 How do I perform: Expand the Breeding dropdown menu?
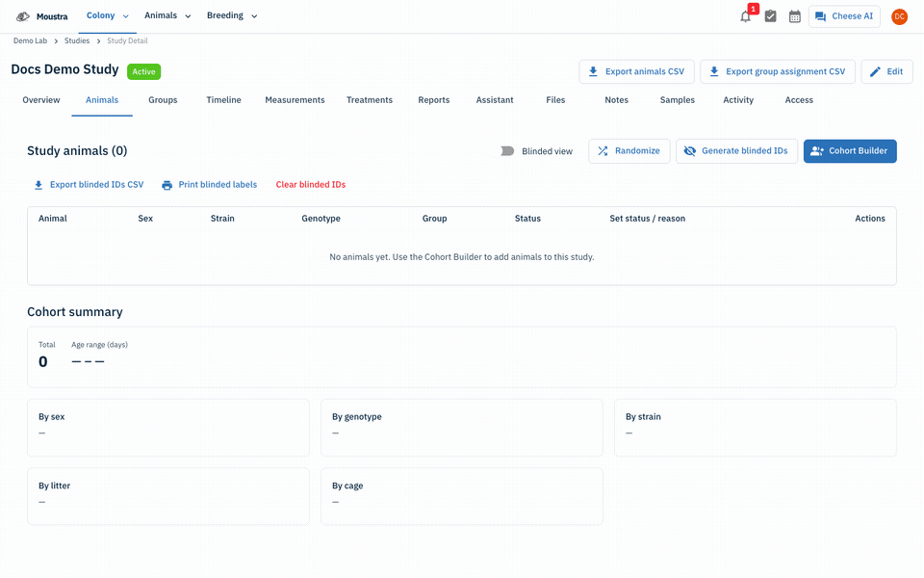pyautogui.click(x=232, y=16)
